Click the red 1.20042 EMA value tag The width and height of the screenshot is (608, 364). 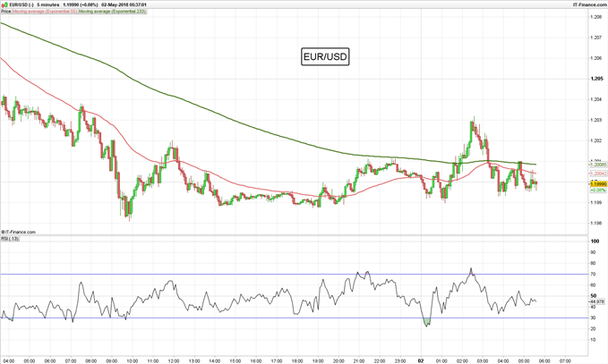598,174
